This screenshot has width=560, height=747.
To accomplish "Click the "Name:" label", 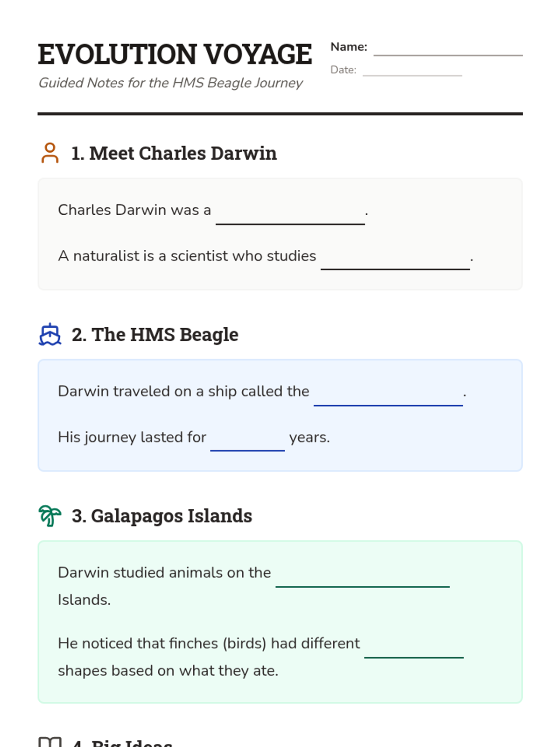I will [x=349, y=47].
